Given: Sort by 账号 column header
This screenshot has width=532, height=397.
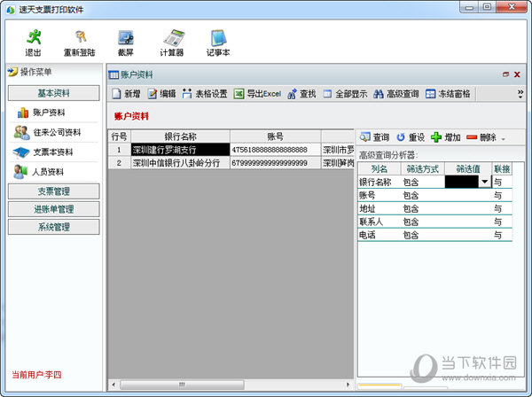Looking at the screenshot, I should click(275, 136).
